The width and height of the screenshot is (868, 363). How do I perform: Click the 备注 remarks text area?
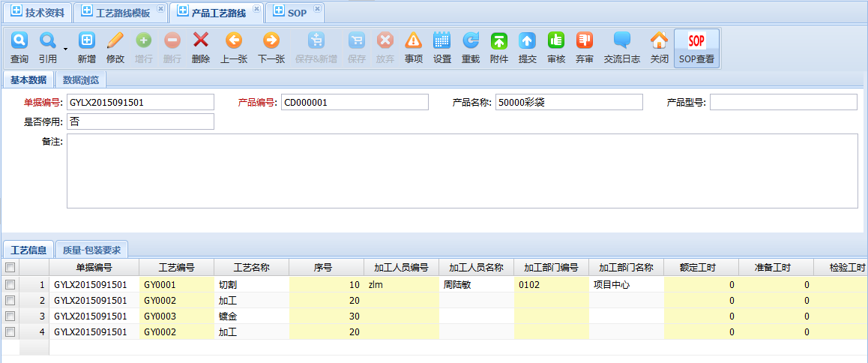click(x=462, y=170)
